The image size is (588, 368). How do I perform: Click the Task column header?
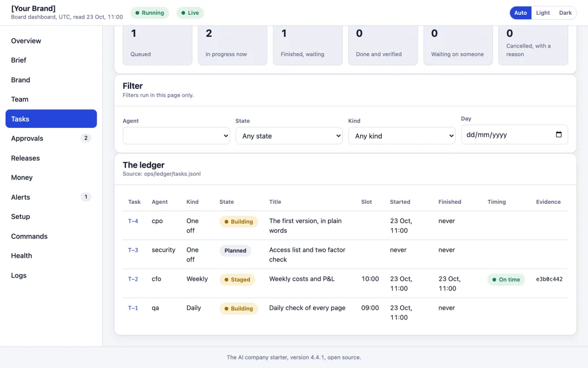pos(134,202)
